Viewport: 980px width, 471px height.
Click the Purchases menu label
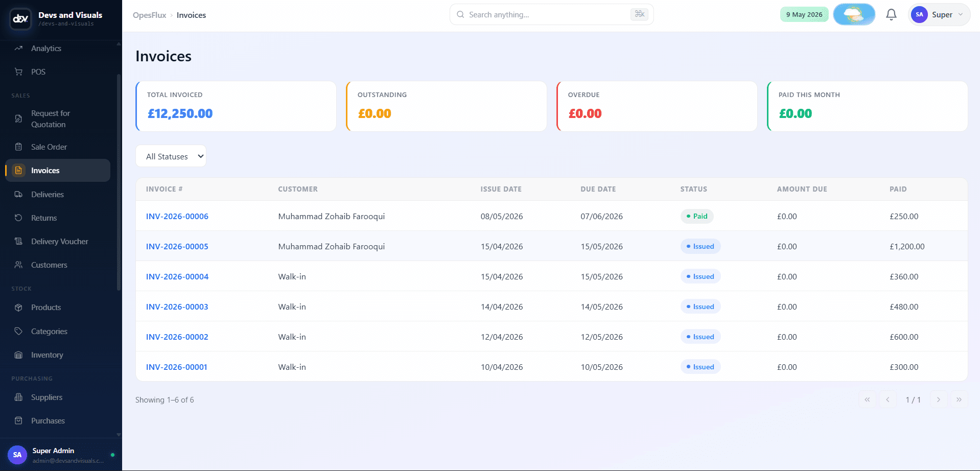click(48, 420)
